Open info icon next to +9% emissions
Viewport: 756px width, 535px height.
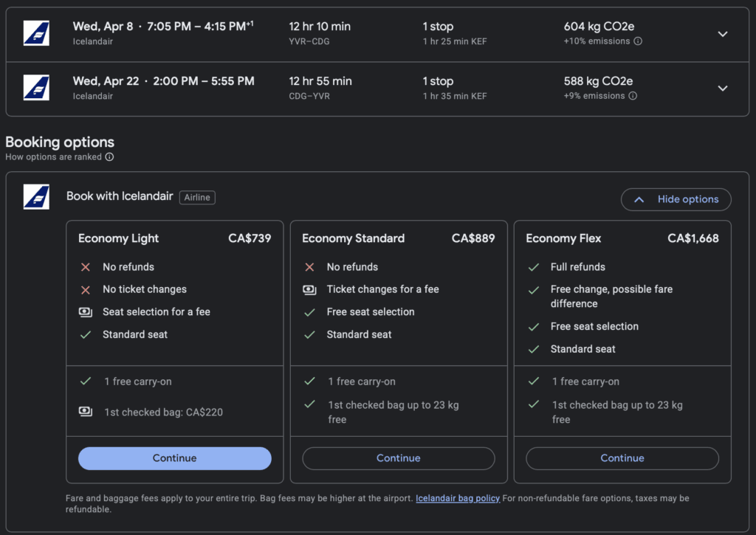pyautogui.click(x=633, y=96)
